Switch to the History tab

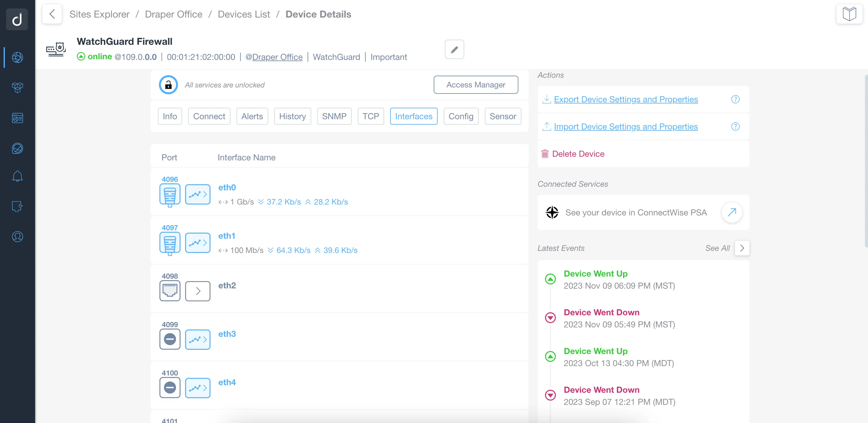click(292, 116)
